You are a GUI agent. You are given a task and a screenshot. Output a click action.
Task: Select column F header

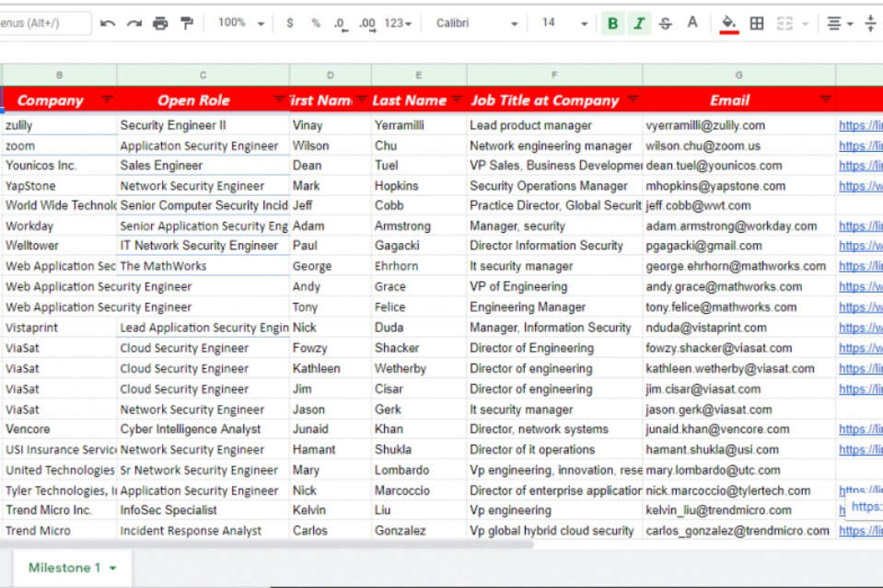coord(554,75)
